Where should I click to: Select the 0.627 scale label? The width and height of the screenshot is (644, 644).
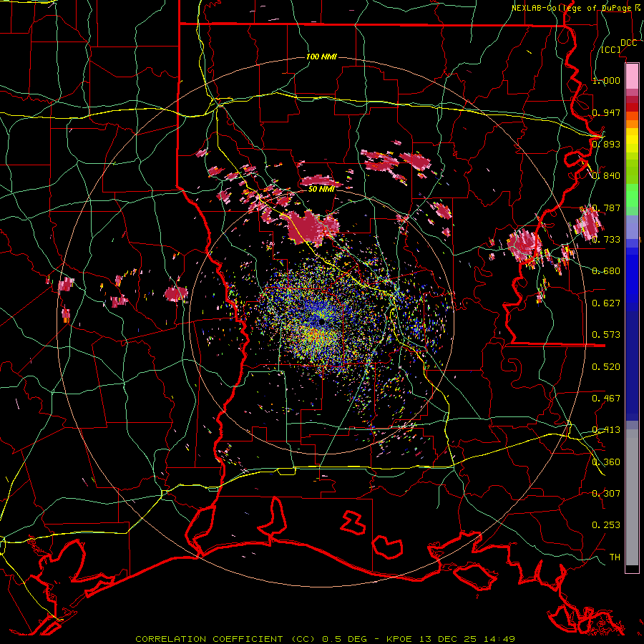[606, 303]
